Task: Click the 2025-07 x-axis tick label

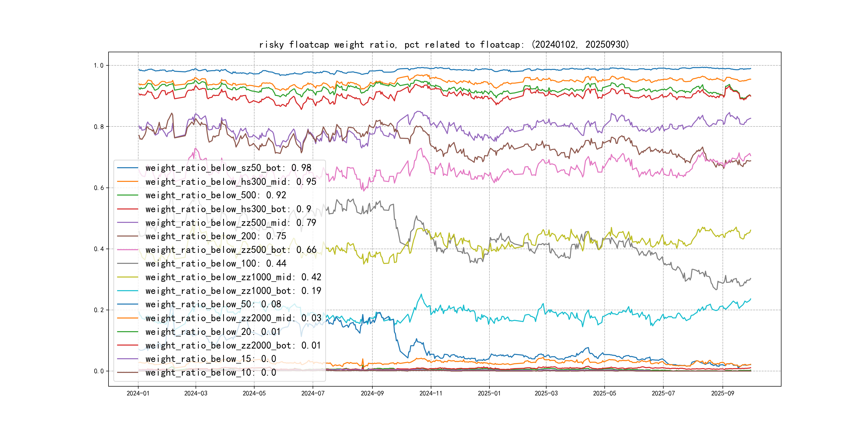Action: pos(663,393)
